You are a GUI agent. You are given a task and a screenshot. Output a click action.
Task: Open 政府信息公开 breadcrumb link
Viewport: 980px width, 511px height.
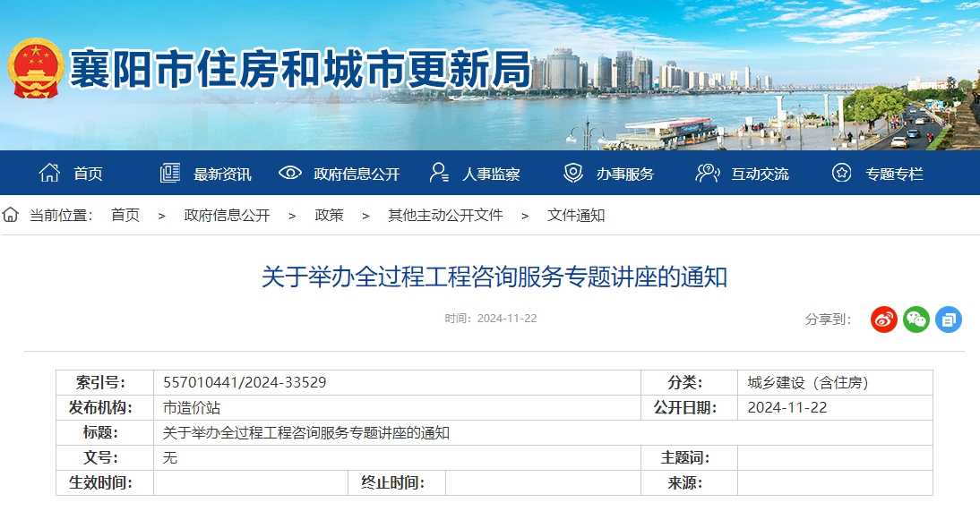(x=227, y=216)
